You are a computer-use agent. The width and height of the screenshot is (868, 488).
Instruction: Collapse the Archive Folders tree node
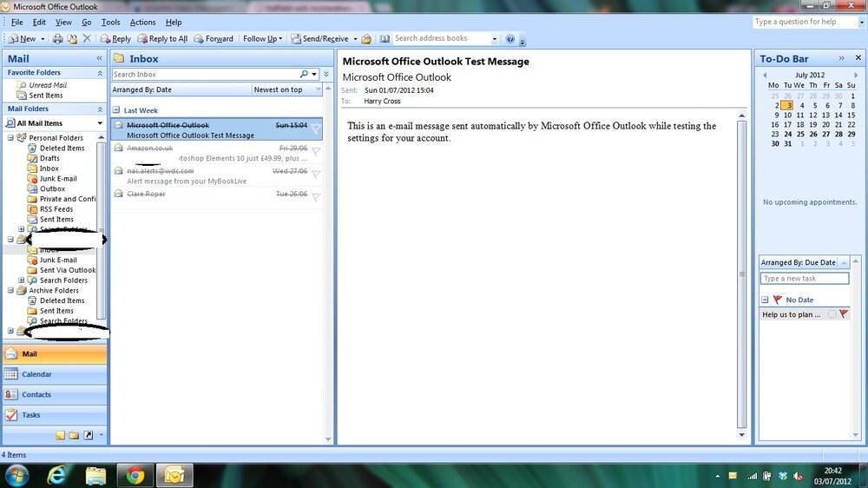(10, 290)
